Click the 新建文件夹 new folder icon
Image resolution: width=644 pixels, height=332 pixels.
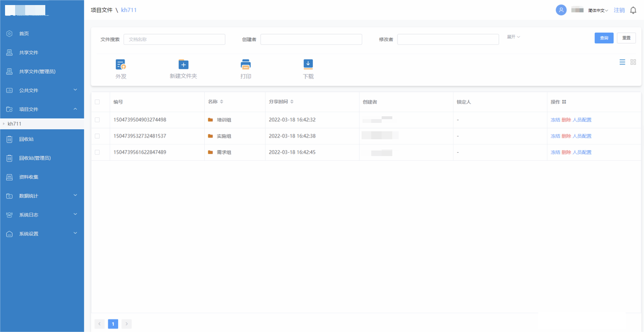183,64
